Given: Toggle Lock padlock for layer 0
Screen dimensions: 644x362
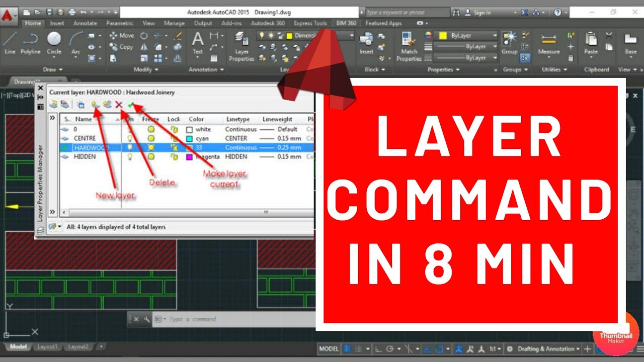Looking at the screenshot, I should pos(174,129).
